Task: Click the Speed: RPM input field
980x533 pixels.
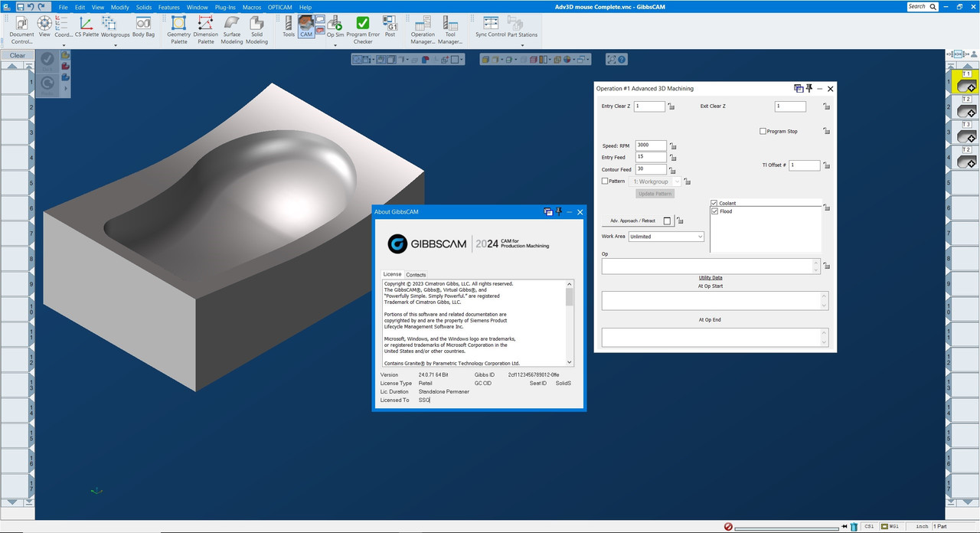Action: tap(650, 145)
